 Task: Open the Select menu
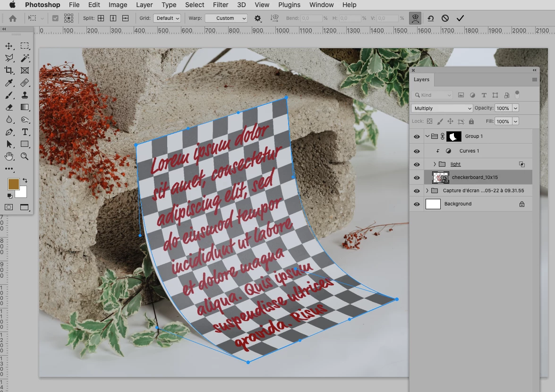pyautogui.click(x=195, y=5)
